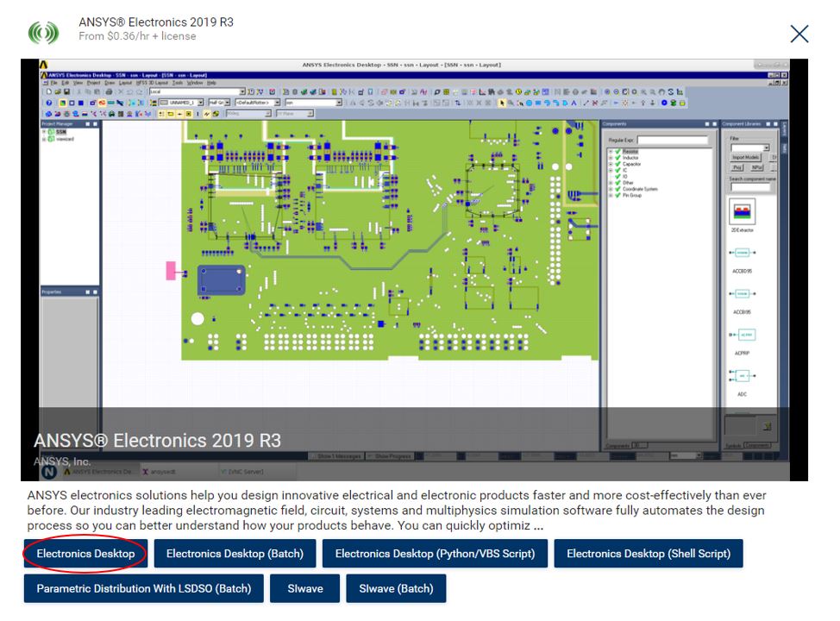Click the Import Models button

point(746,158)
